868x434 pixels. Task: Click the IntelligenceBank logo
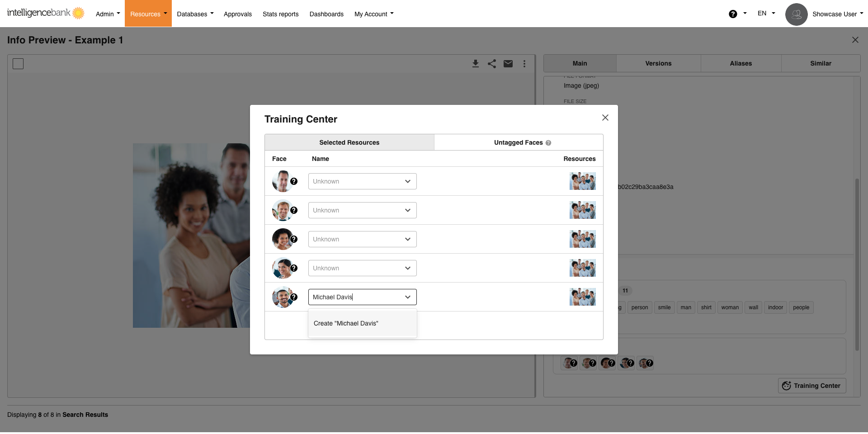[46, 13]
